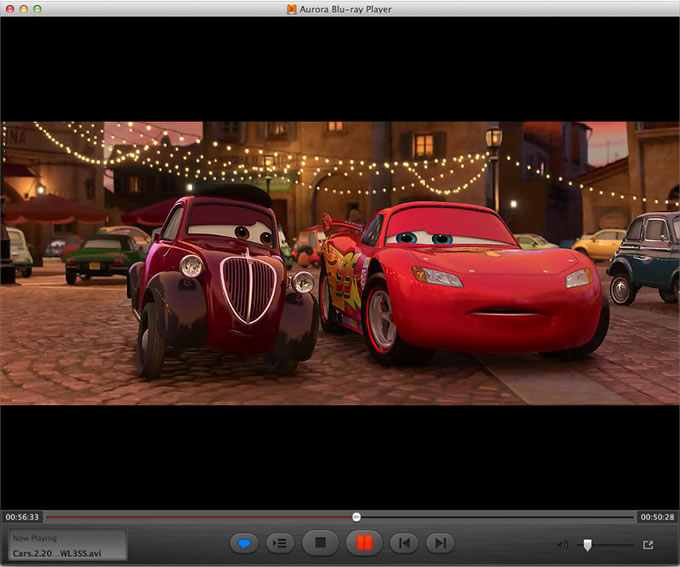
Task: Click the green zoom window button
Action: click(x=37, y=9)
